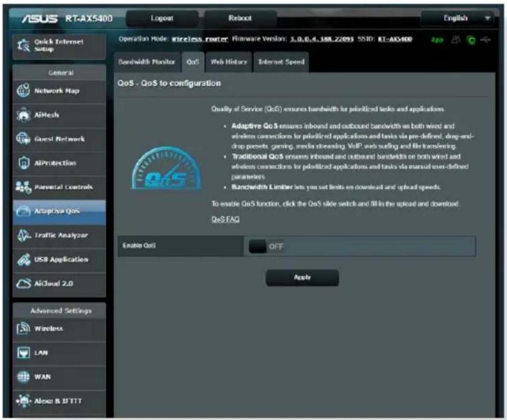Open Traffic Analyzer from sidebar menu

[59, 236]
